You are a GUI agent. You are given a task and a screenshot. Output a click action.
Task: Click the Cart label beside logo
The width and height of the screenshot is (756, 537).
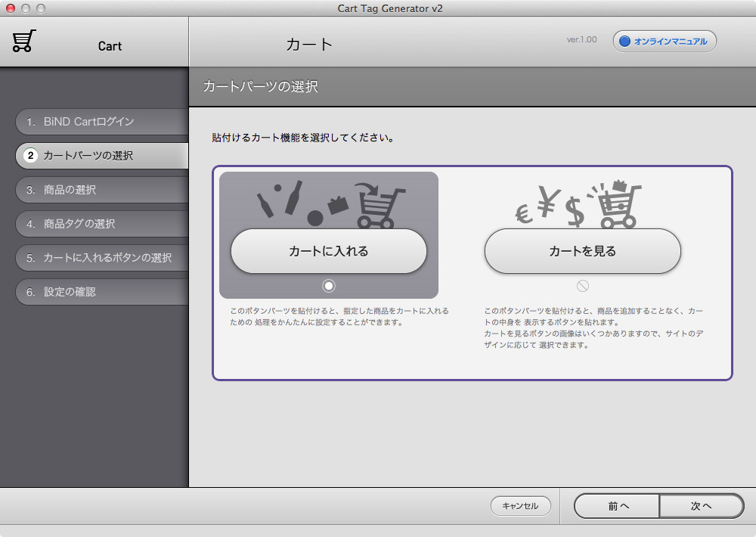tap(110, 46)
